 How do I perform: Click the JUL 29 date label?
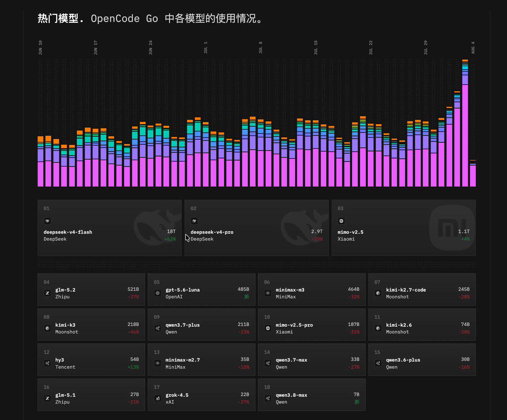[426, 47]
